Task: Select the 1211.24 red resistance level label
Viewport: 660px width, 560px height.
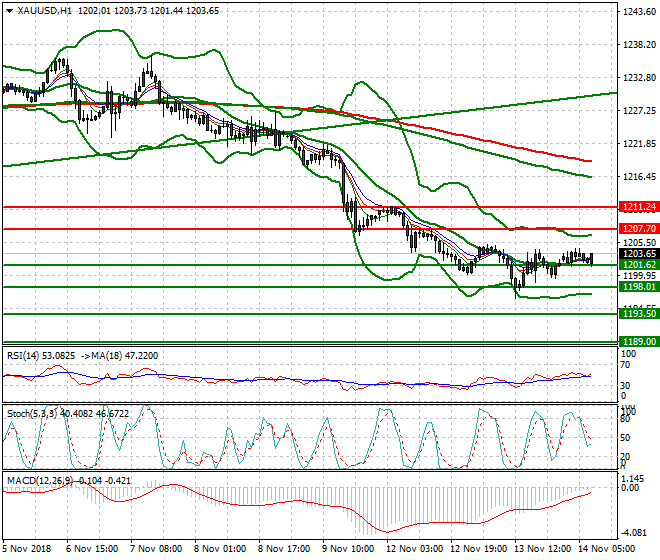Action: (639, 207)
